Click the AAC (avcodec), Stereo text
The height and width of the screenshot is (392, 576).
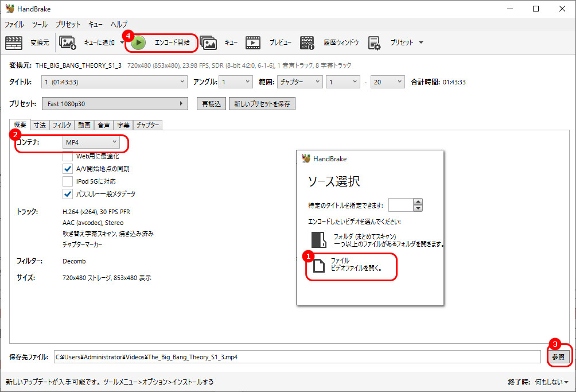pos(93,223)
